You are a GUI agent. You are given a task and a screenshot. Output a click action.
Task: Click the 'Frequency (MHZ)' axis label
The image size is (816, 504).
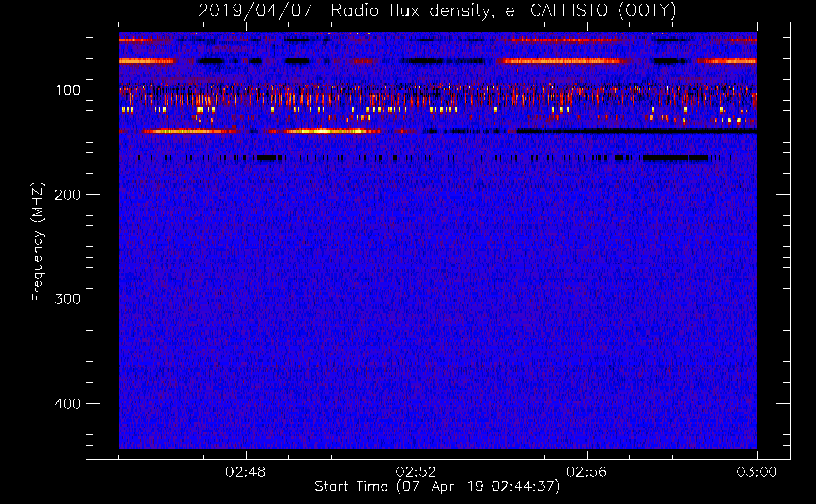[x=38, y=242]
